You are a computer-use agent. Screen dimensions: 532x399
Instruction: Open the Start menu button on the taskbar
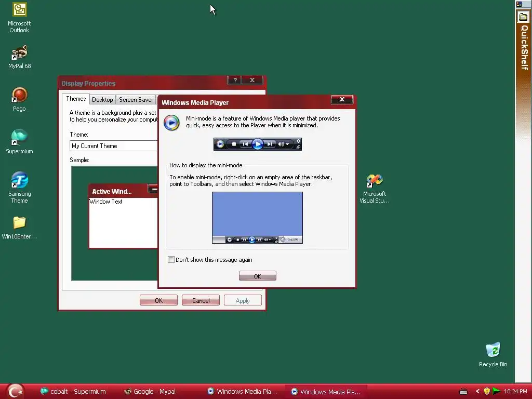(x=15, y=392)
